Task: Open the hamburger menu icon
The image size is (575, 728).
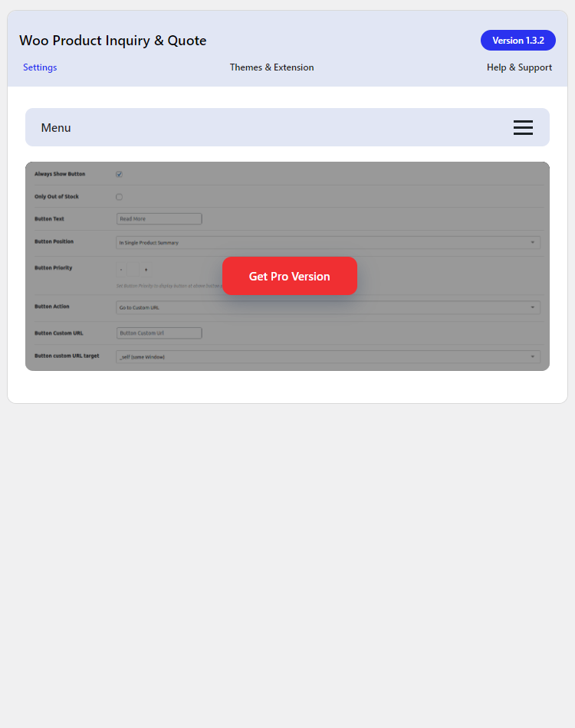Action: click(x=523, y=128)
